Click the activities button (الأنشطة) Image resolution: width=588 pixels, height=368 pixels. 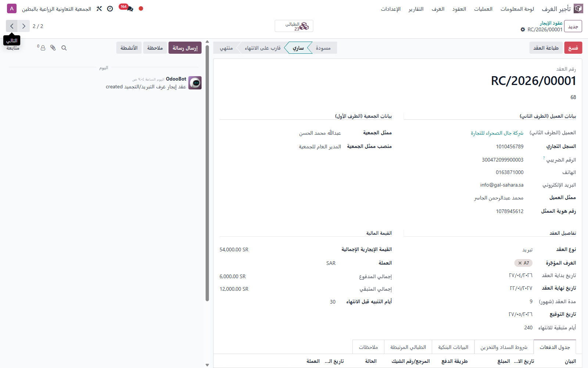click(129, 48)
